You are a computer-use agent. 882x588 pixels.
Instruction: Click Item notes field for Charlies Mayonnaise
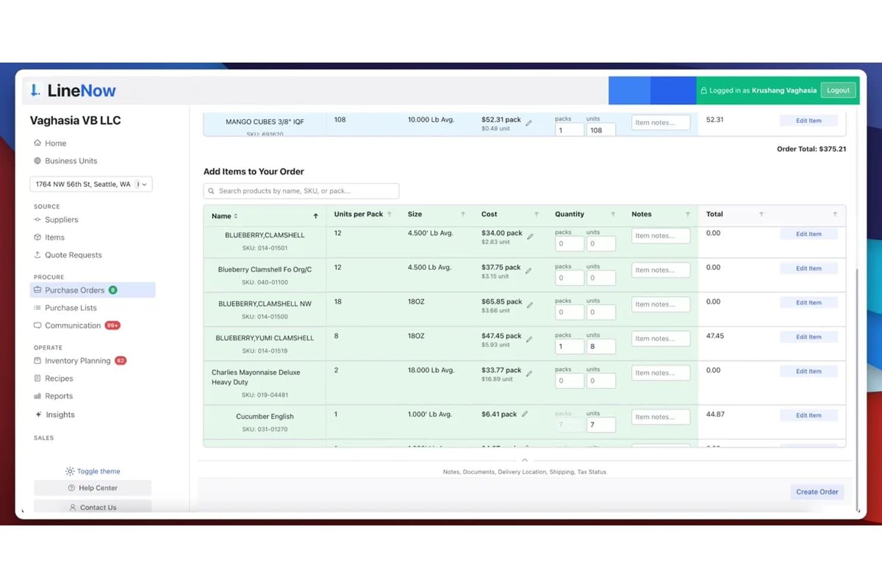(660, 373)
